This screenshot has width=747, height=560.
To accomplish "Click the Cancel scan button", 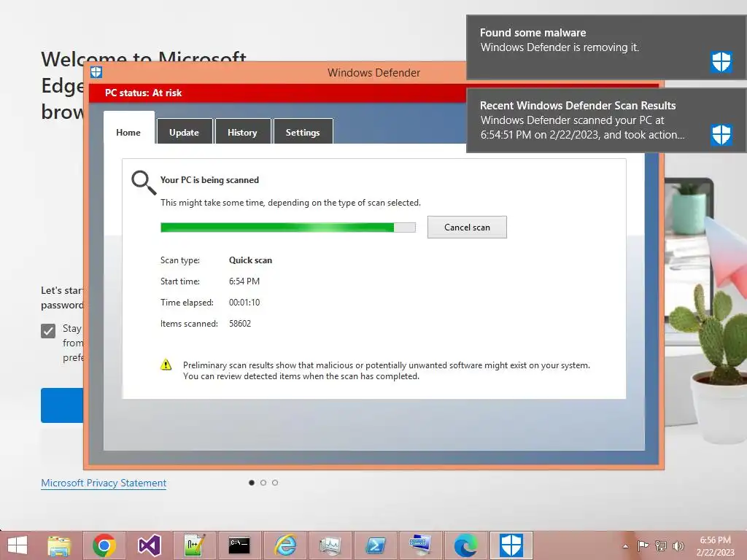I will 467,227.
